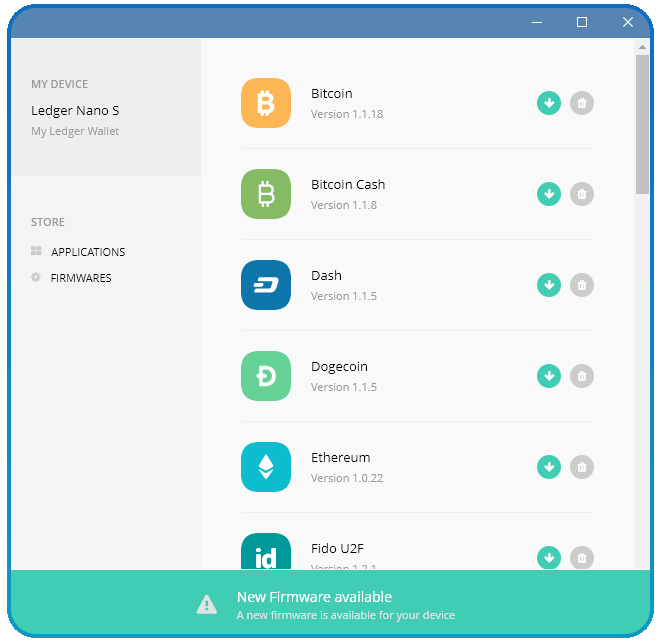Click the MY DEVICE heading
This screenshot has width=660, height=642.
tap(59, 84)
